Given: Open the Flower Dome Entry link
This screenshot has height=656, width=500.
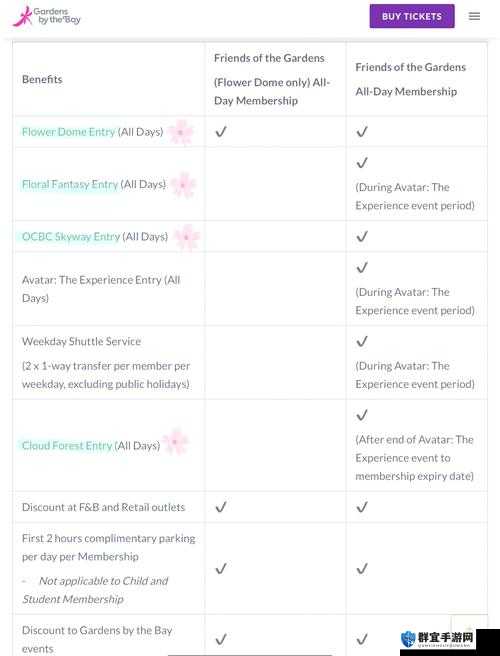Looking at the screenshot, I should coord(68,132).
